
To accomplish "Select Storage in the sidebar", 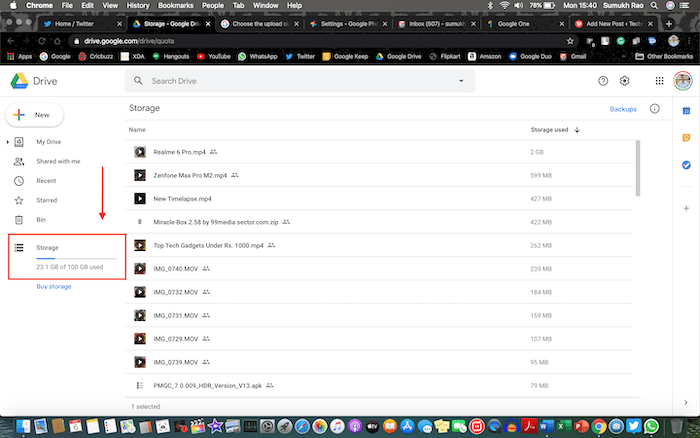I will (47, 247).
